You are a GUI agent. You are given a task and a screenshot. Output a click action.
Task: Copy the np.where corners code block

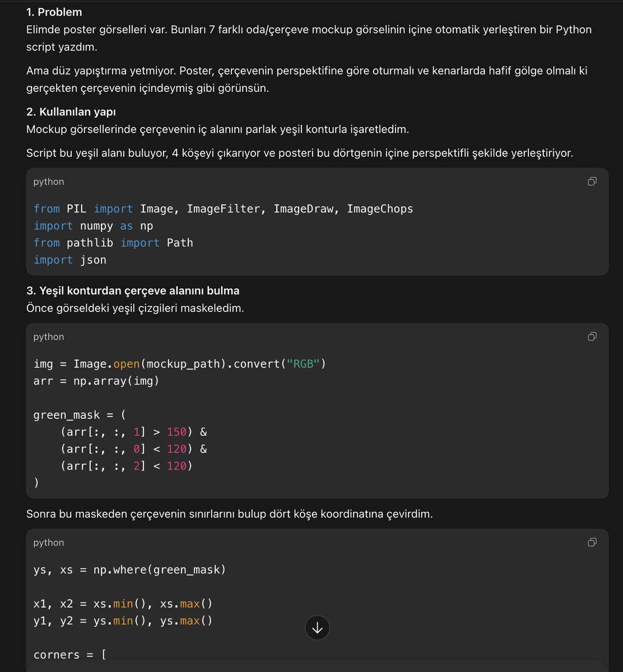(592, 543)
